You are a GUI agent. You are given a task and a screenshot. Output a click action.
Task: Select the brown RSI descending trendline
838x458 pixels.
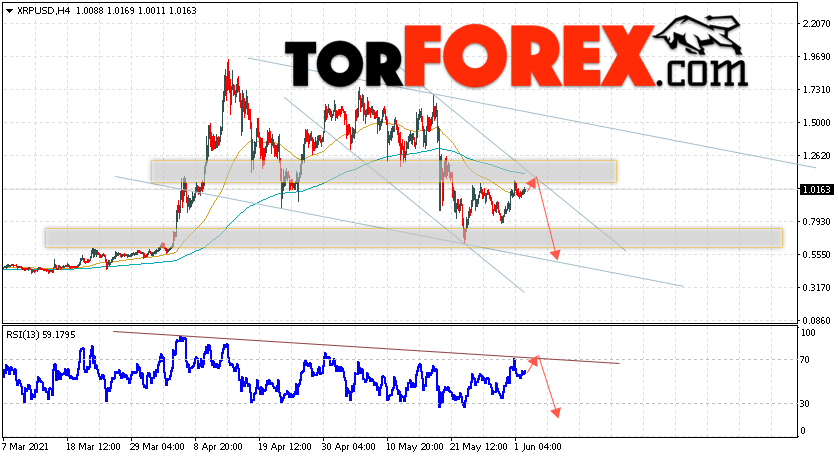[366, 347]
